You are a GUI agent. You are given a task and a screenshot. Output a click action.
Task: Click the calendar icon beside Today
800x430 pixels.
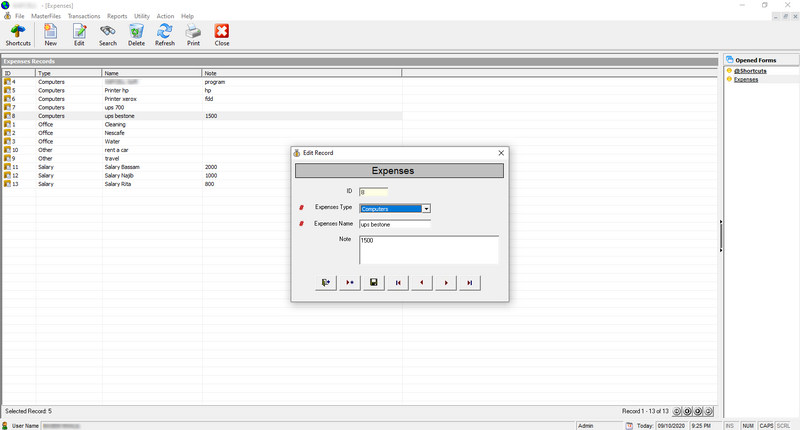click(x=629, y=425)
